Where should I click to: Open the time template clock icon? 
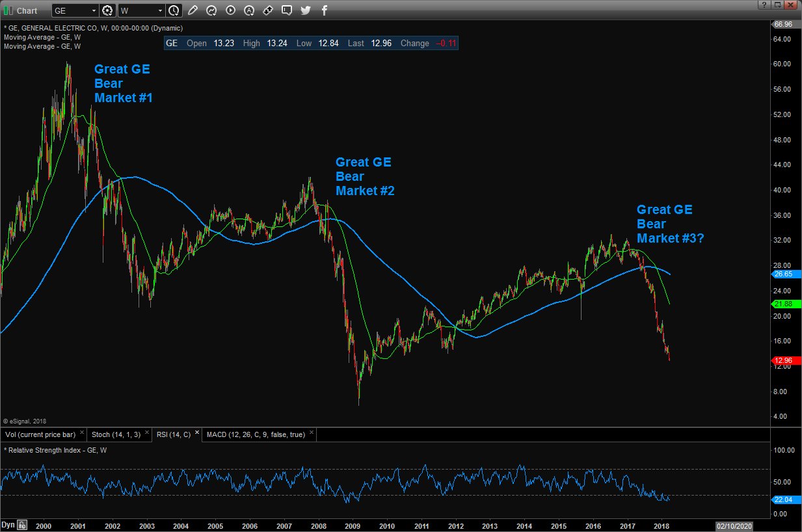(174, 10)
